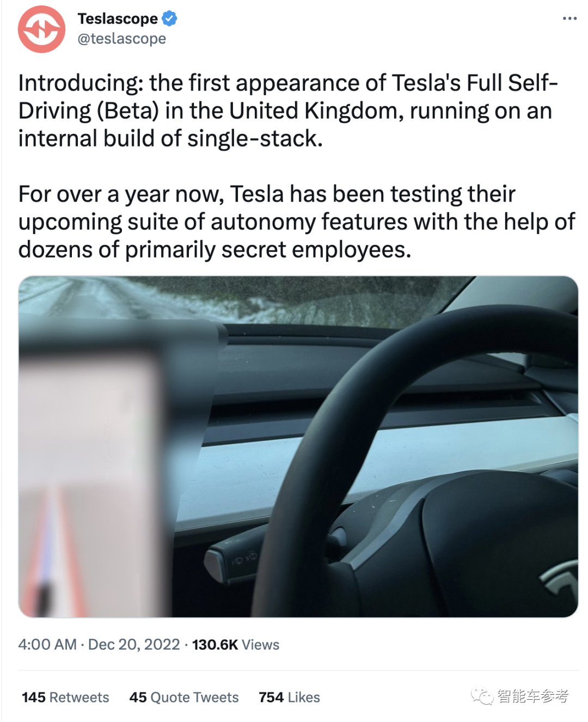Screen dimensions: 588x722
Task: View the 145 Retweets list
Action: pos(65,697)
